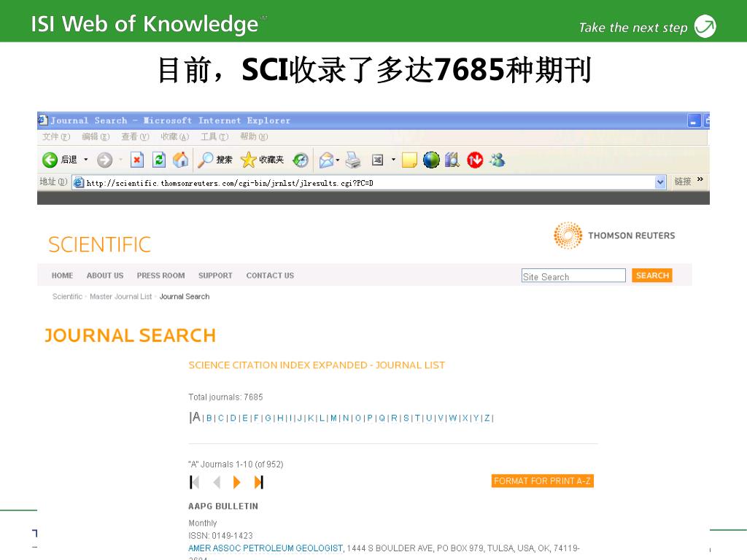Image resolution: width=747 pixels, height=560 pixels.
Task: Click the Refresh page icon
Action: pyautogui.click(x=158, y=160)
